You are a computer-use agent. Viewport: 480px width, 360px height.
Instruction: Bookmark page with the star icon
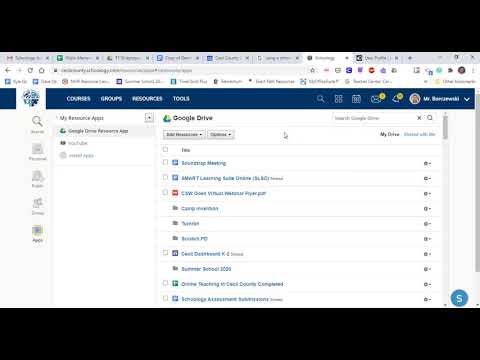tap(312, 70)
